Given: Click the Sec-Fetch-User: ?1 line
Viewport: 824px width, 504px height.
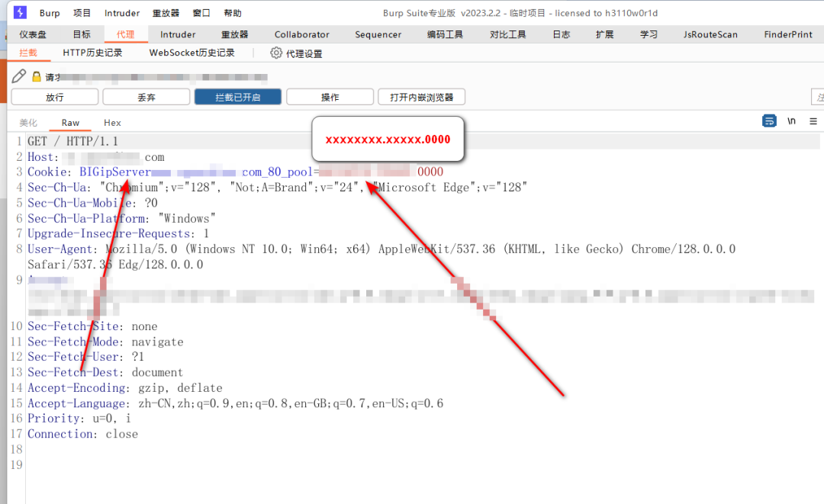Looking at the screenshot, I should pos(85,357).
